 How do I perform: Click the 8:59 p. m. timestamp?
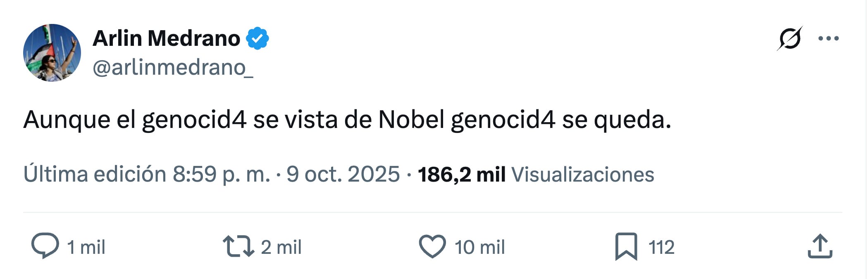tap(221, 174)
